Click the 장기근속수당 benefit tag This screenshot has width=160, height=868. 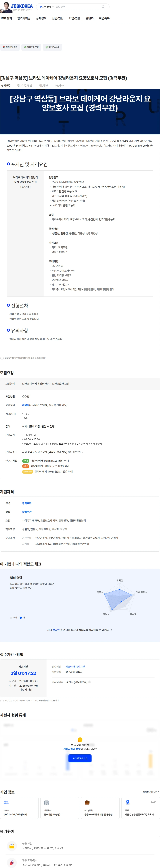(x=52, y=47)
